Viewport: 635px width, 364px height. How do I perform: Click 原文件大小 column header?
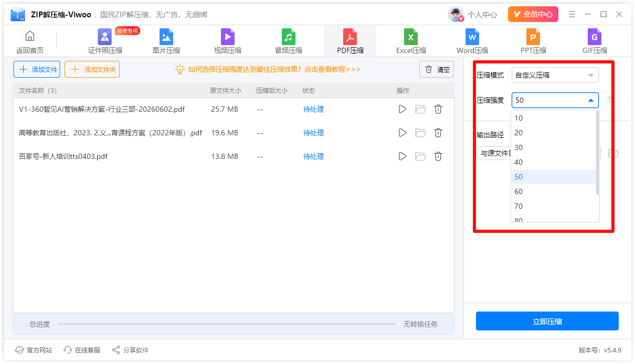(x=226, y=90)
